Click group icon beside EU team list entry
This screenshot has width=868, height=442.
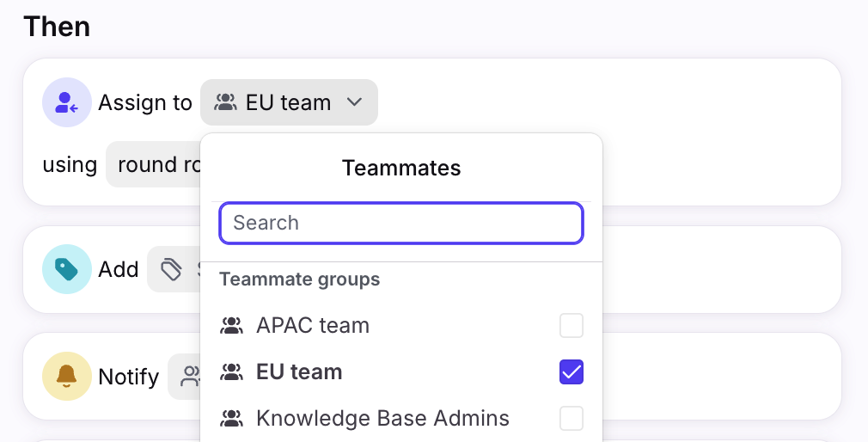tap(231, 372)
